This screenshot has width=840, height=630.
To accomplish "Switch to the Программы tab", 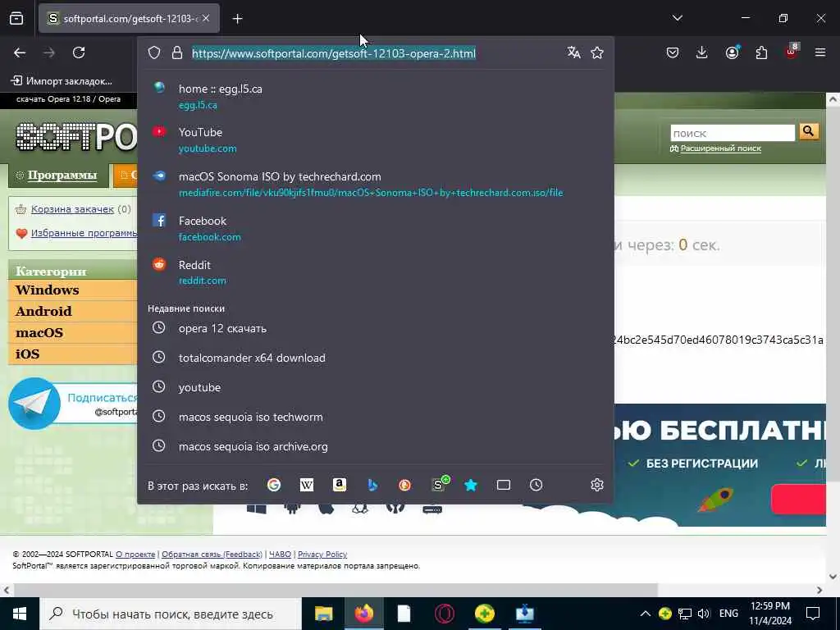I will click(x=57, y=176).
